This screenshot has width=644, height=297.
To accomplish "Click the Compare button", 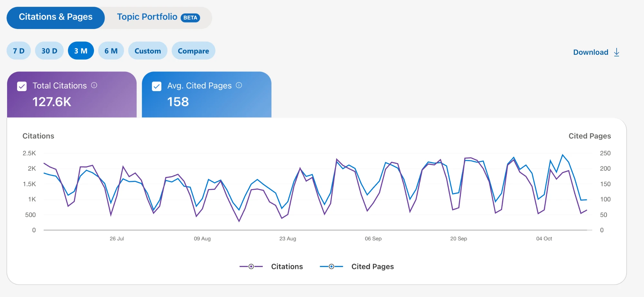I will click(x=194, y=51).
